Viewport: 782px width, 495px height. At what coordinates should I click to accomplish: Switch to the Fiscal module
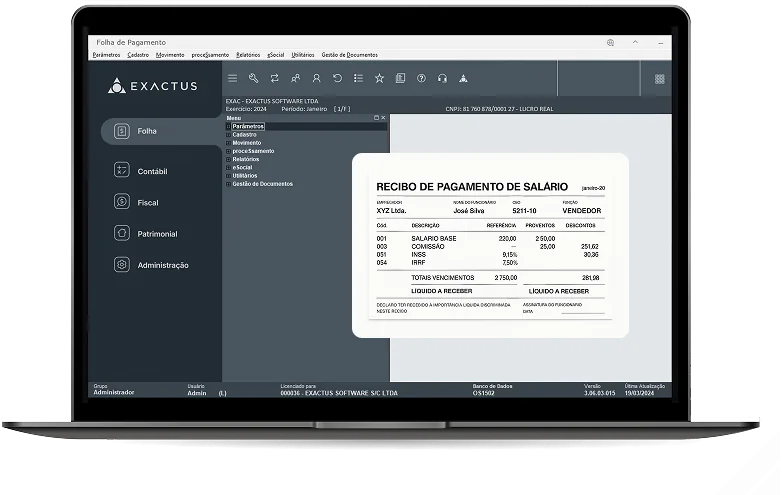tap(147, 203)
